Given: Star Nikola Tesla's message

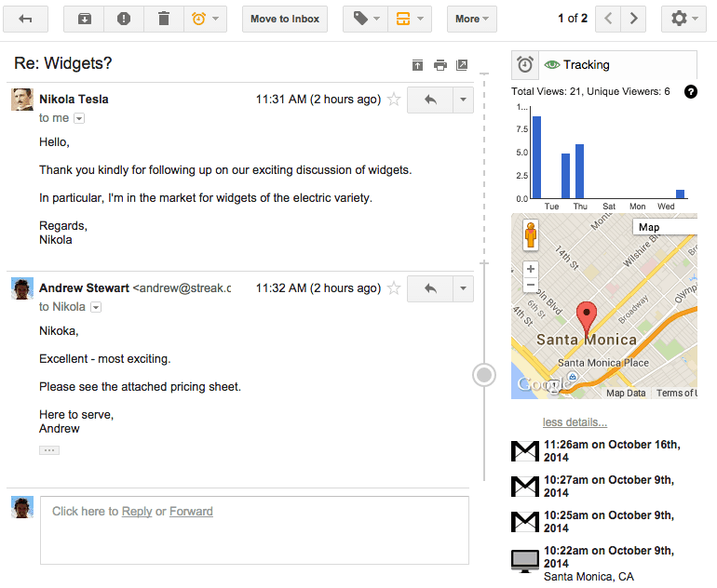Looking at the screenshot, I should (394, 100).
